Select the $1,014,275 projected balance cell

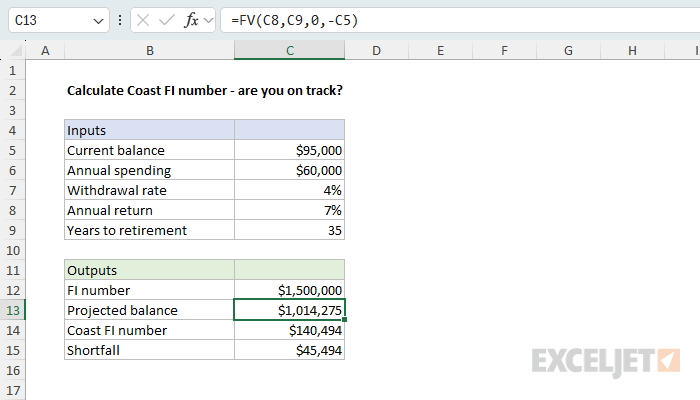click(289, 310)
